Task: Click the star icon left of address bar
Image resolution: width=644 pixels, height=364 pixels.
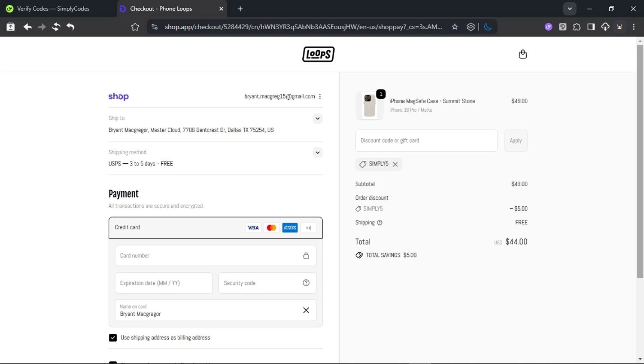Action: click(x=135, y=27)
